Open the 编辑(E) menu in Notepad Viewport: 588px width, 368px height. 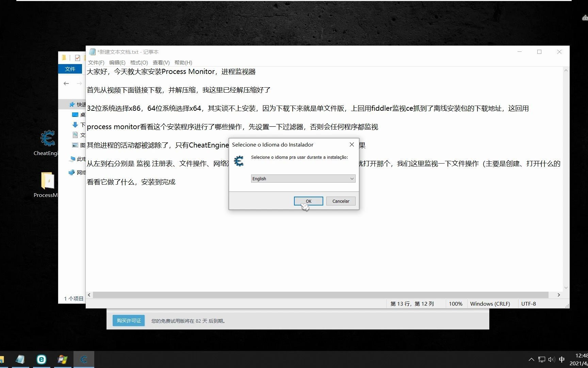pos(117,62)
